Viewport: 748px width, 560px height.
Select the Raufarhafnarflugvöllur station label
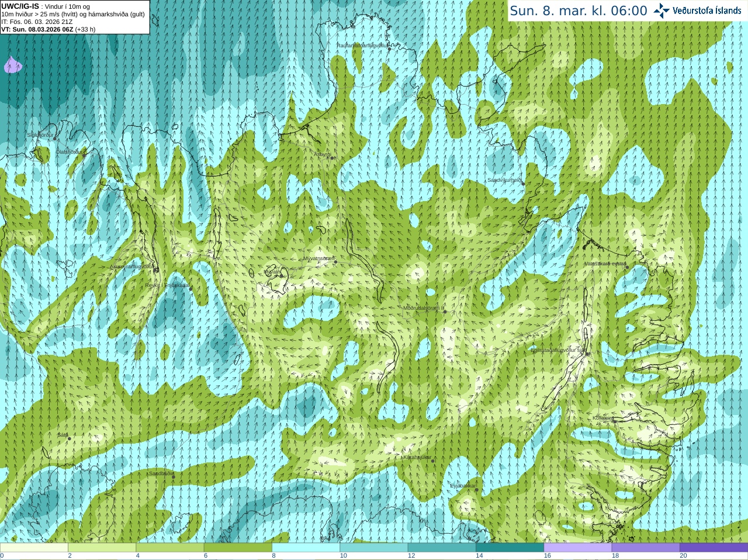pos(362,45)
